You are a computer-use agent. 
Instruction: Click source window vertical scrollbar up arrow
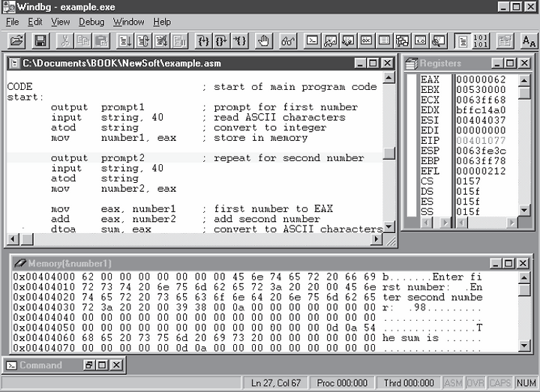coord(388,78)
